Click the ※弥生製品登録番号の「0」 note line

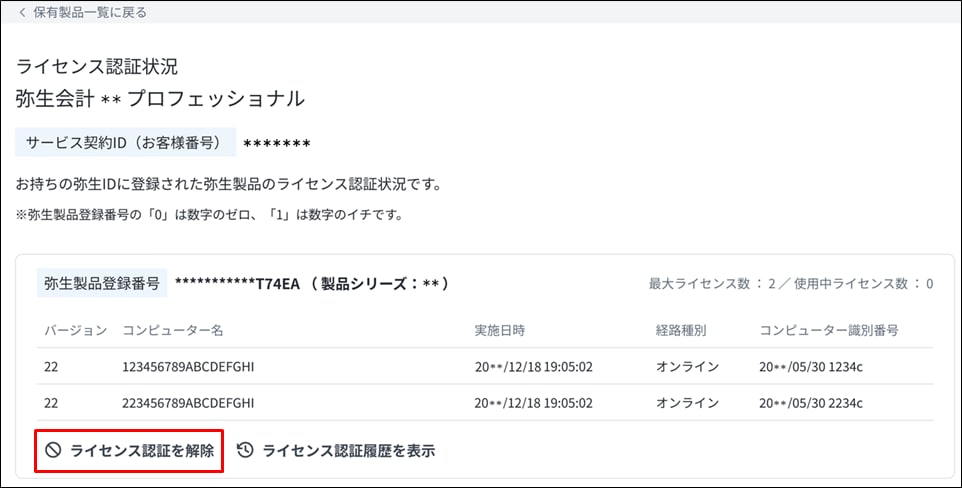point(209,215)
